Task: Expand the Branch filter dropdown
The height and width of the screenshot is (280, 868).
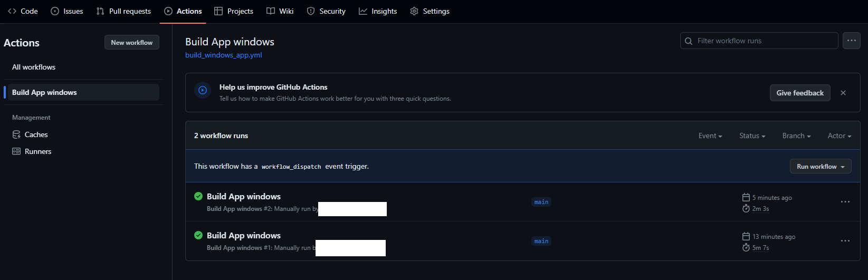Action: (796, 136)
